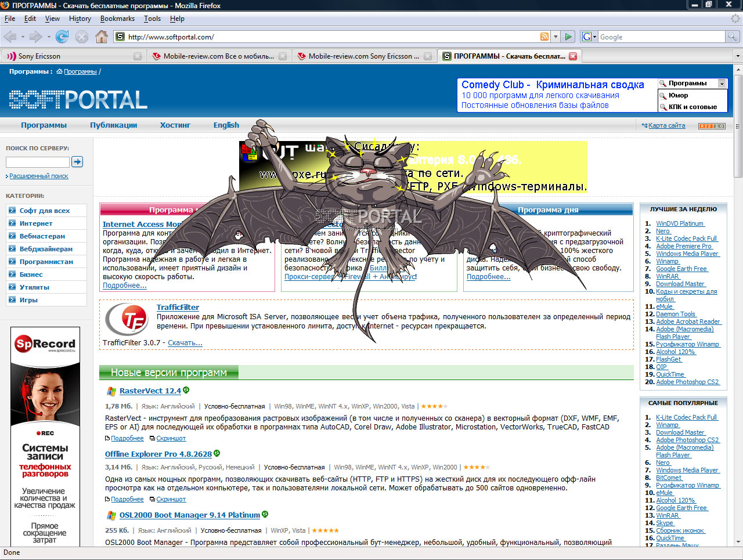The height and width of the screenshot is (560, 743).
Task: Click the RSS 2.0 badge
Action: coord(712,126)
